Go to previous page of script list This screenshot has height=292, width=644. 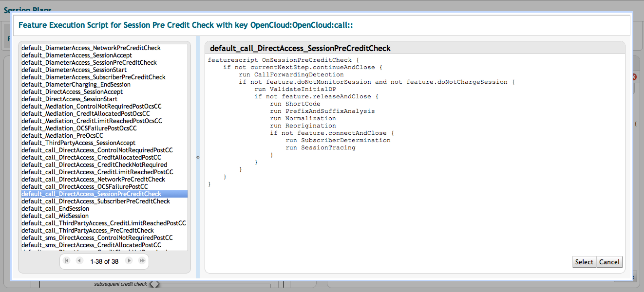(x=79, y=261)
